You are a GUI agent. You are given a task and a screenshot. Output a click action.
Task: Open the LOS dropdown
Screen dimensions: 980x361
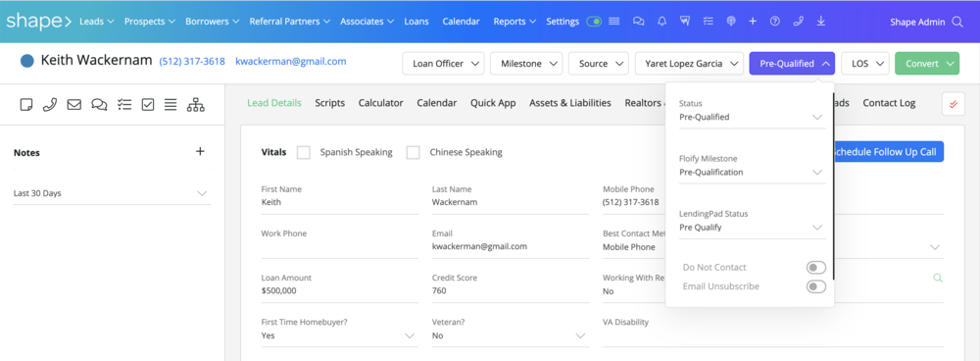(865, 63)
